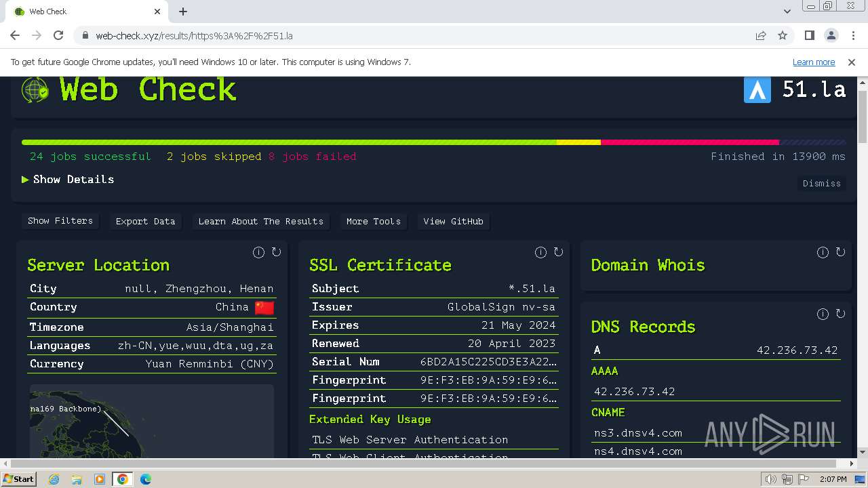868x488 pixels.
Task: Go forward in browser history
Action: pos(37,35)
